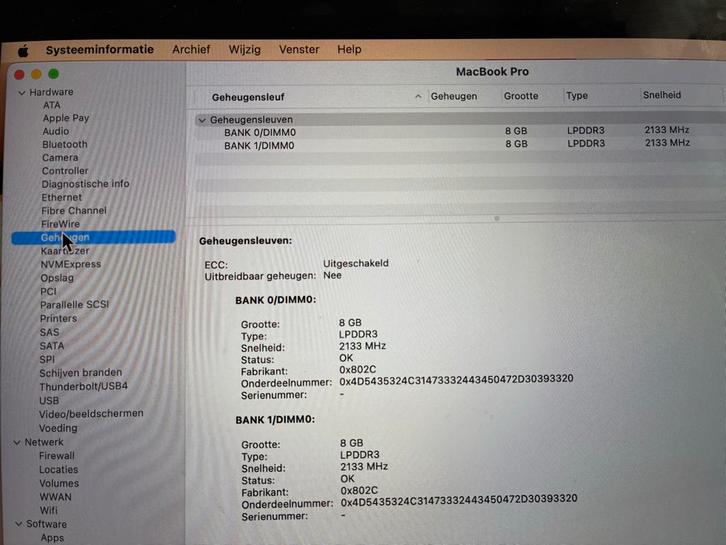Open the Apple menu
Screen dimensions: 726x545
pyautogui.click(x=23, y=50)
